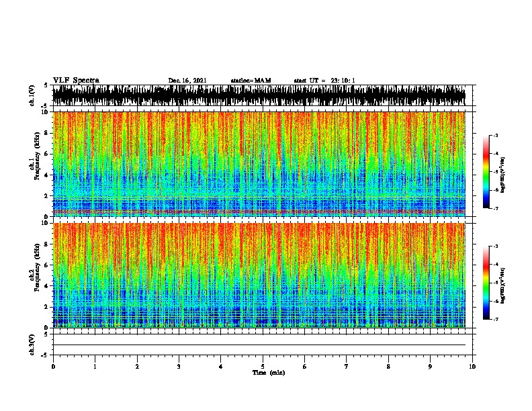Click the flat ch.3 voltage trace line

click(259, 345)
